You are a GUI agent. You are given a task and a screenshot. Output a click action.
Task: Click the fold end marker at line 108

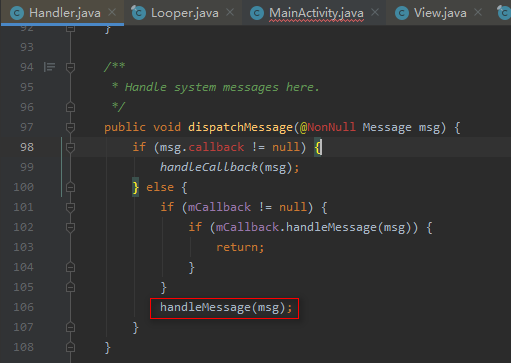pos(70,347)
